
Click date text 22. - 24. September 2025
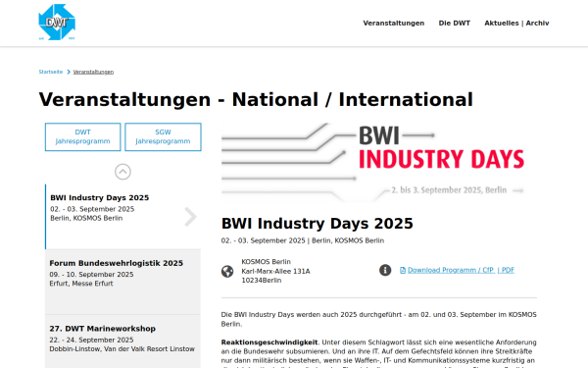tap(91, 340)
